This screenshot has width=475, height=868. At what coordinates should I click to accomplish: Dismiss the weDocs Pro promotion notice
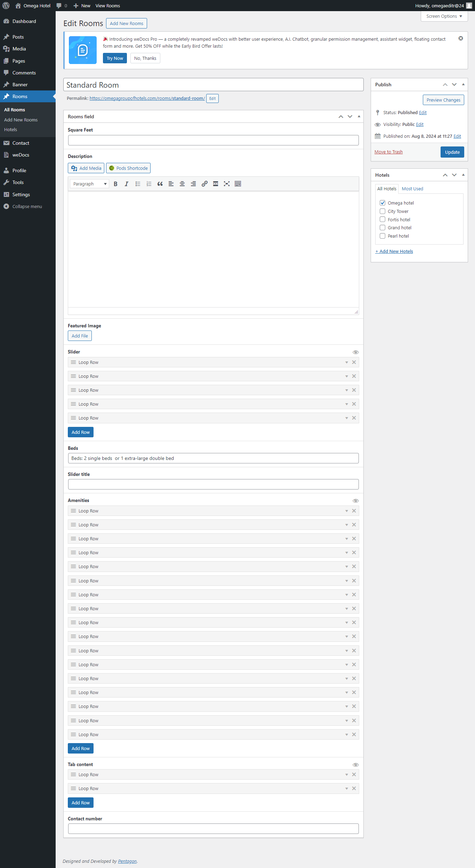(461, 39)
